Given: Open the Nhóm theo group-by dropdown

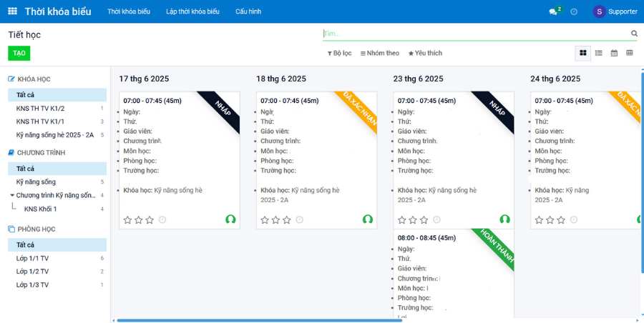Looking at the screenshot, I should [380, 53].
